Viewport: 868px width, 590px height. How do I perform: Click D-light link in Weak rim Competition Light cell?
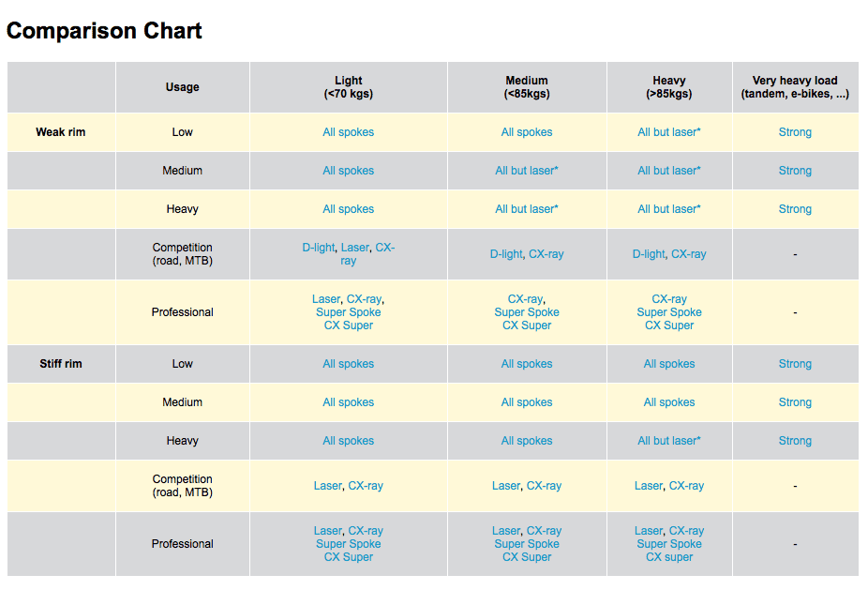[319, 248]
